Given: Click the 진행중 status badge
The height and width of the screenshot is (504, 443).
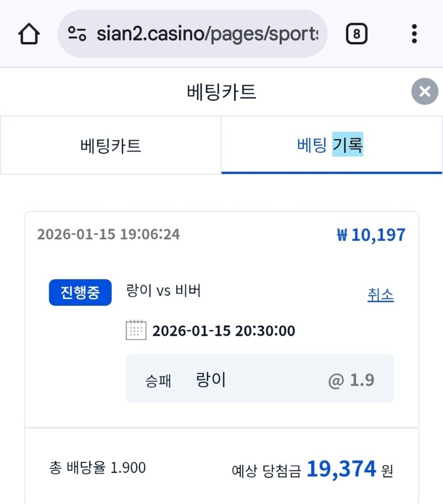Looking at the screenshot, I should coord(80,292).
